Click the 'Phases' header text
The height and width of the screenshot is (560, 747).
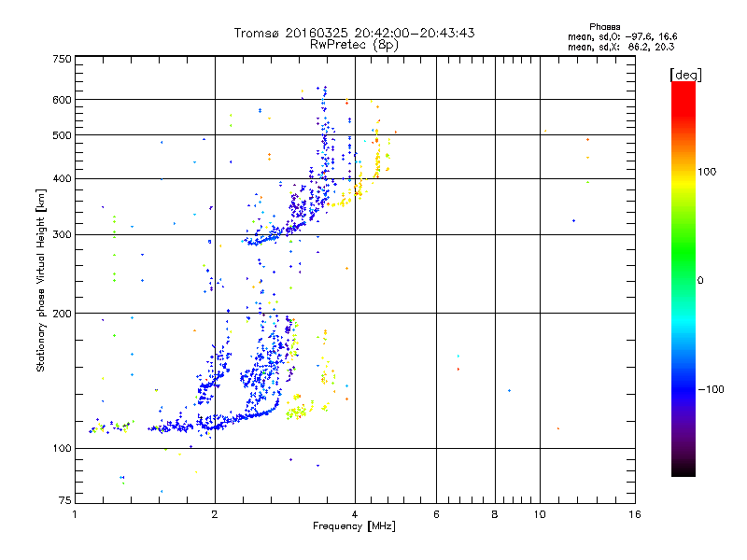[604, 27]
